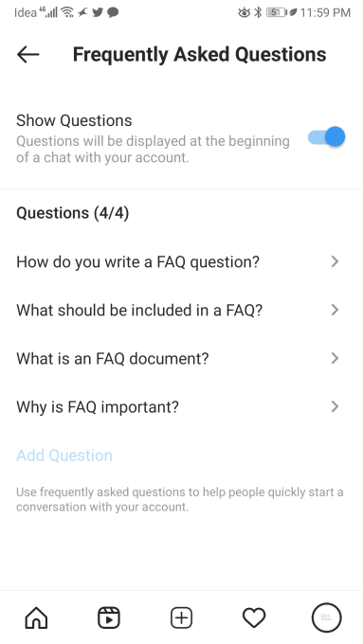Open the Home feed icon
This screenshot has width=363, height=644.
coord(37,617)
